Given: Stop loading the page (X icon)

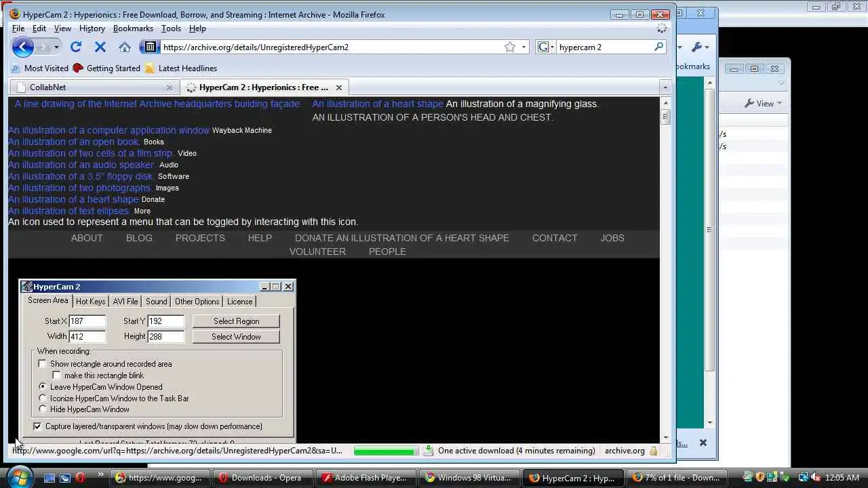Looking at the screenshot, I should 100,47.
